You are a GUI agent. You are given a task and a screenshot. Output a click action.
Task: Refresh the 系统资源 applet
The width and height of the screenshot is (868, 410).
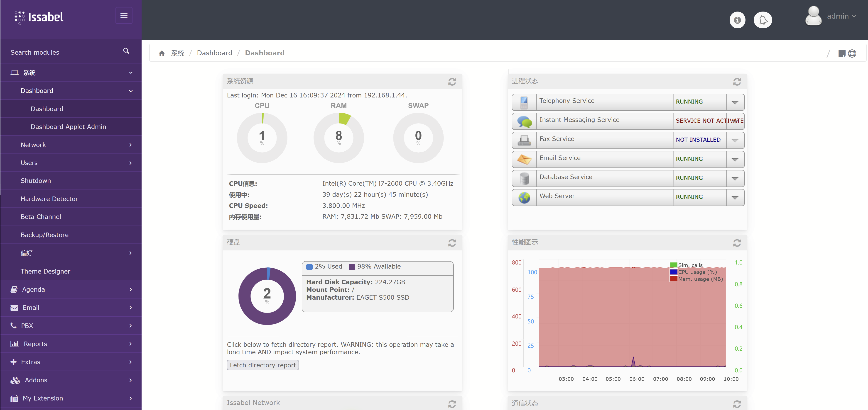pyautogui.click(x=452, y=81)
